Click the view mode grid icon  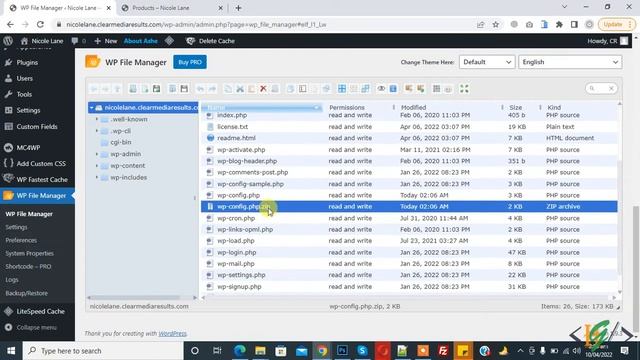click(x=436, y=89)
